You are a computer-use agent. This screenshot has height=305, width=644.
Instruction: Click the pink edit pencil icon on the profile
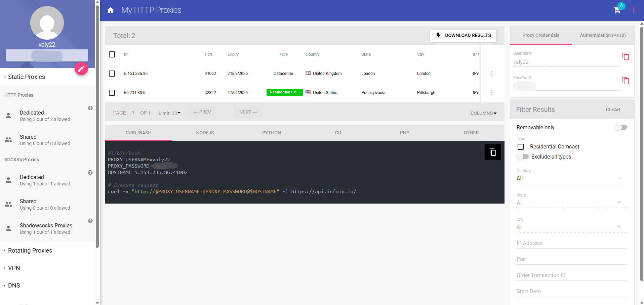pos(81,69)
